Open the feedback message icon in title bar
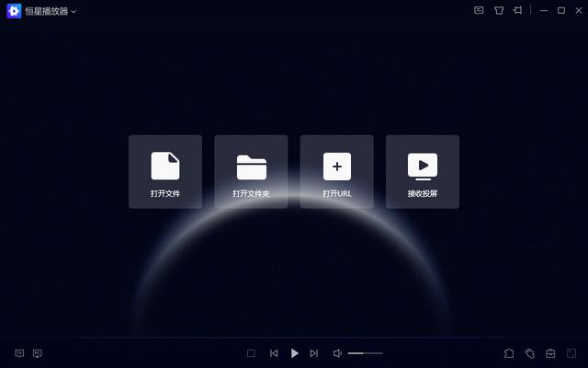Image resolution: width=588 pixels, height=368 pixels. click(479, 11)
